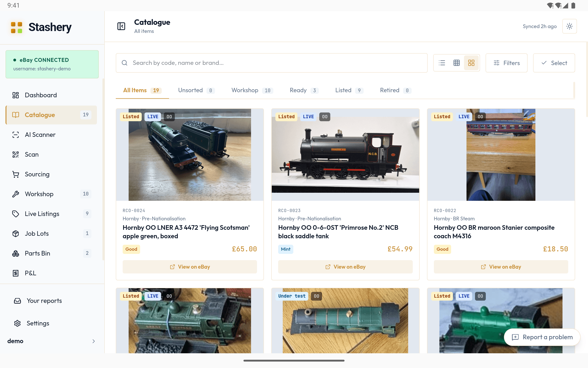
Task: Click the Good badge on Flying Scotsman card
Action: click(131, 249)
